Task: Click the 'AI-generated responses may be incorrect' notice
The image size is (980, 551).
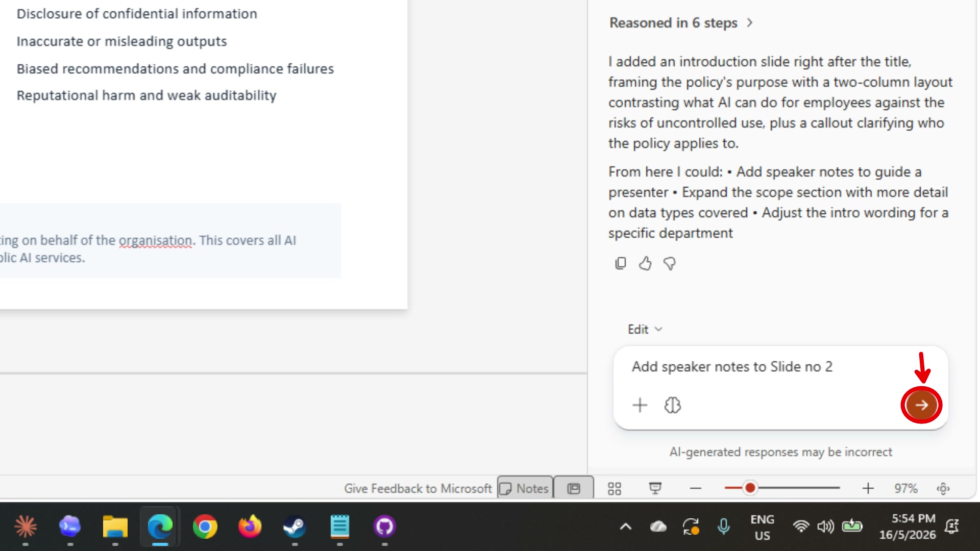Action: point(781,452)
